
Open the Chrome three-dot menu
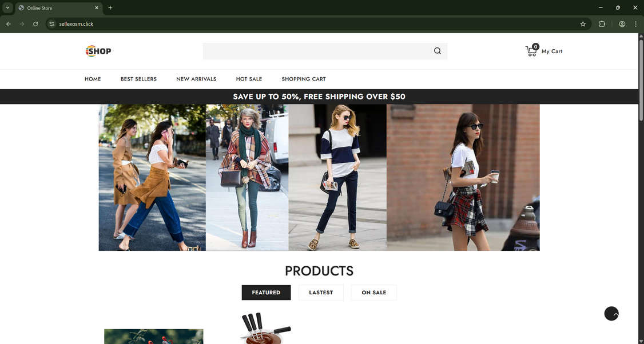[636, 24]
